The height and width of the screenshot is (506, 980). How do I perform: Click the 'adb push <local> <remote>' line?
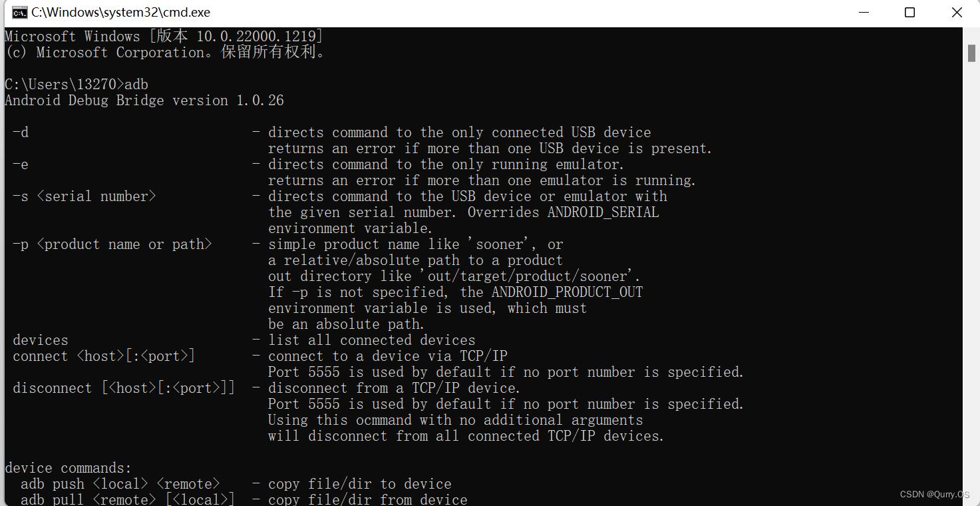pos(120,484)
